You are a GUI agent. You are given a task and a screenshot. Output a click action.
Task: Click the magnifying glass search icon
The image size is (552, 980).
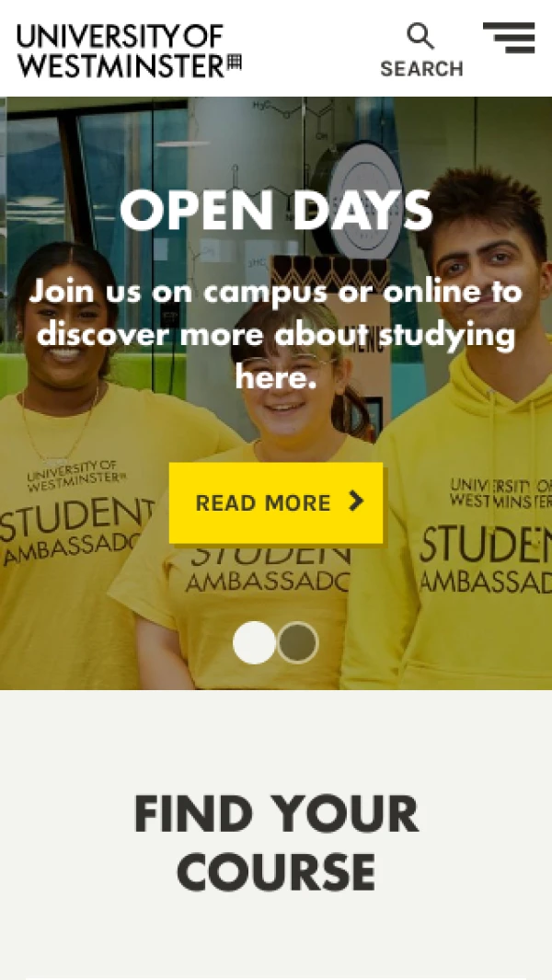click(420, 36)
